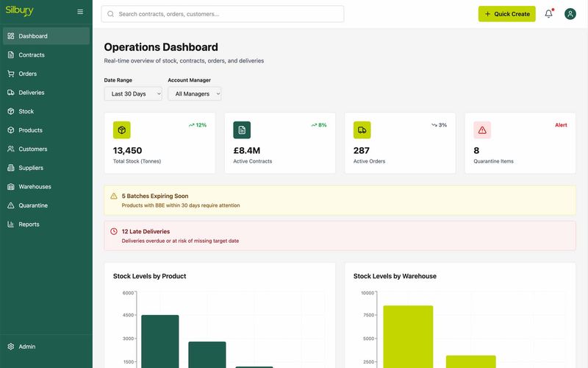The height and width of the screenshot is (368, 588).
Task: Click the £8.4M active contracts value
Action: tap(247, 151)
